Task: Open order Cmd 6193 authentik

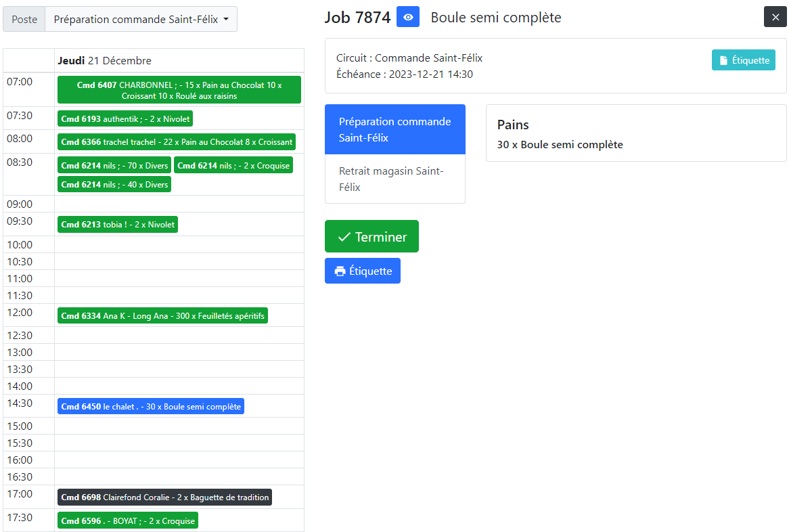Action: click(x=125, y=118)
